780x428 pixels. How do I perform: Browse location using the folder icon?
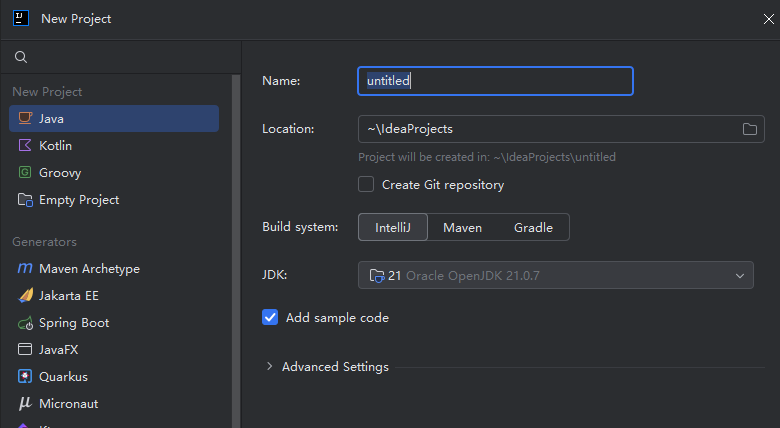[750, 129]
